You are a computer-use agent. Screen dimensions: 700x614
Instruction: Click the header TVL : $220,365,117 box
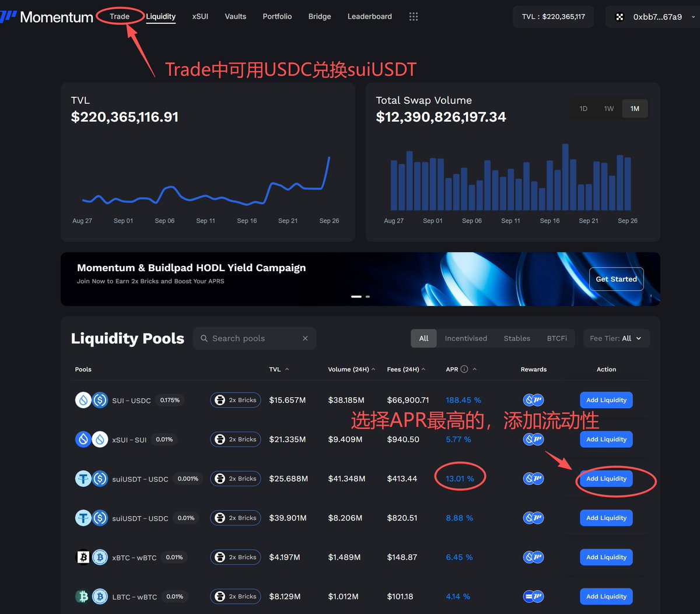pyautogui.click(x=554, y=17)
